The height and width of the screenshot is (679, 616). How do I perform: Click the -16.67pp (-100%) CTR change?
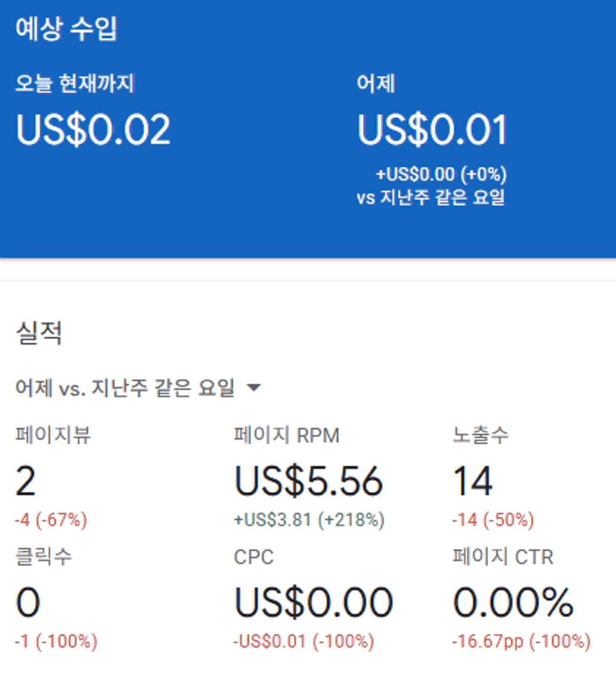(521, 641)
